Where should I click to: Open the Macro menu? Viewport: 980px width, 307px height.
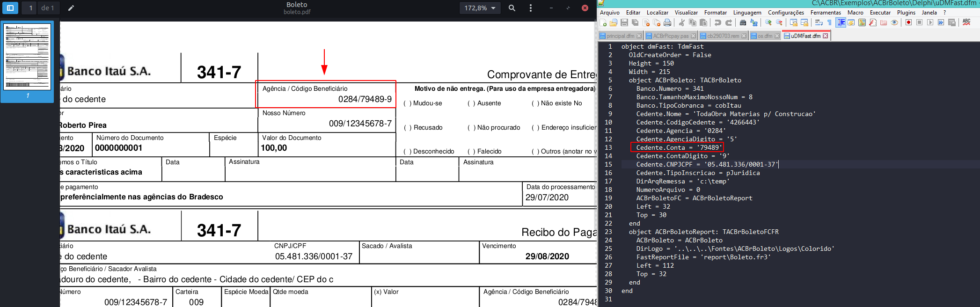tap(855, 13)
